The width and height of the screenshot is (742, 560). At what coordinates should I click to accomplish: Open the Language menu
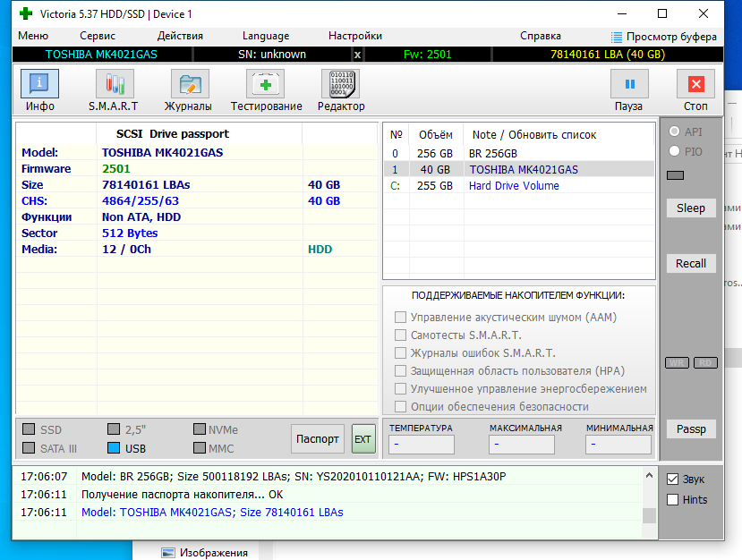point(266,36)
